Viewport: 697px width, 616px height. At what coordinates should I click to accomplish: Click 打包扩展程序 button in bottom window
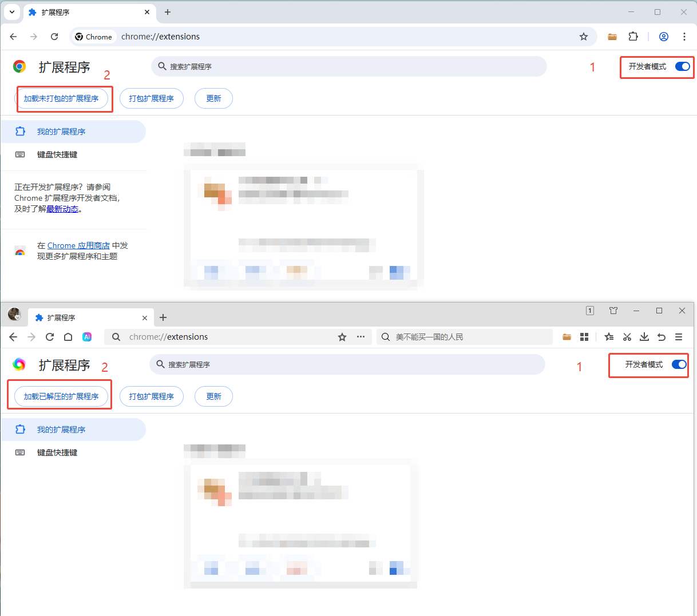click(152, 396)
